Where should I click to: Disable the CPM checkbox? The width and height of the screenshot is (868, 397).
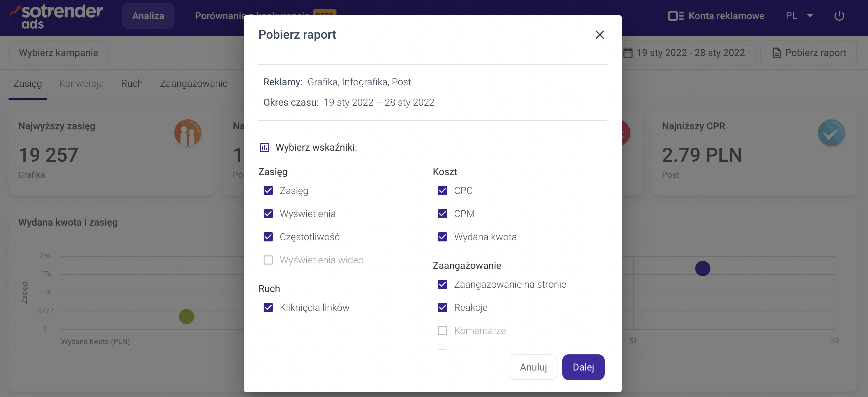tap(443, 214)
